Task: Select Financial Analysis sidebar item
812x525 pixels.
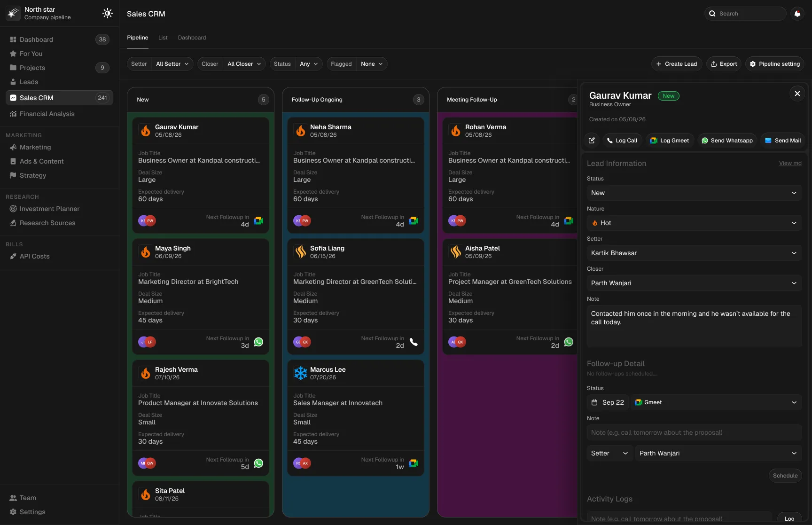Action: click(x=59, y=114)
